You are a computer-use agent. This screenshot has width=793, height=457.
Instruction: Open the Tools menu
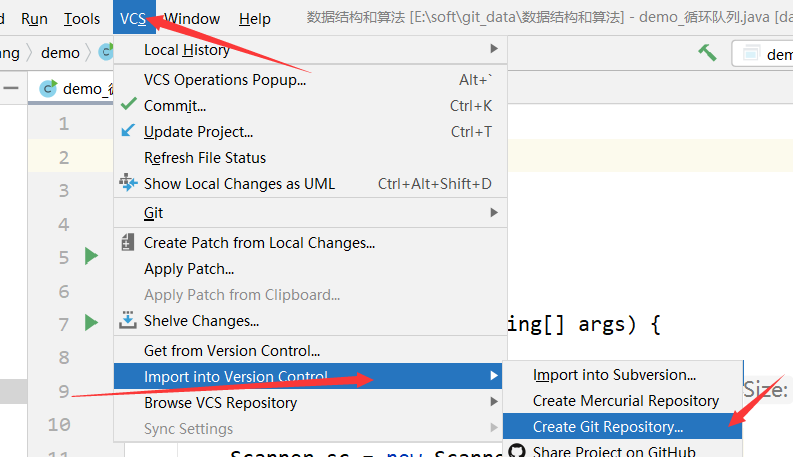click(x=81, y=19)
